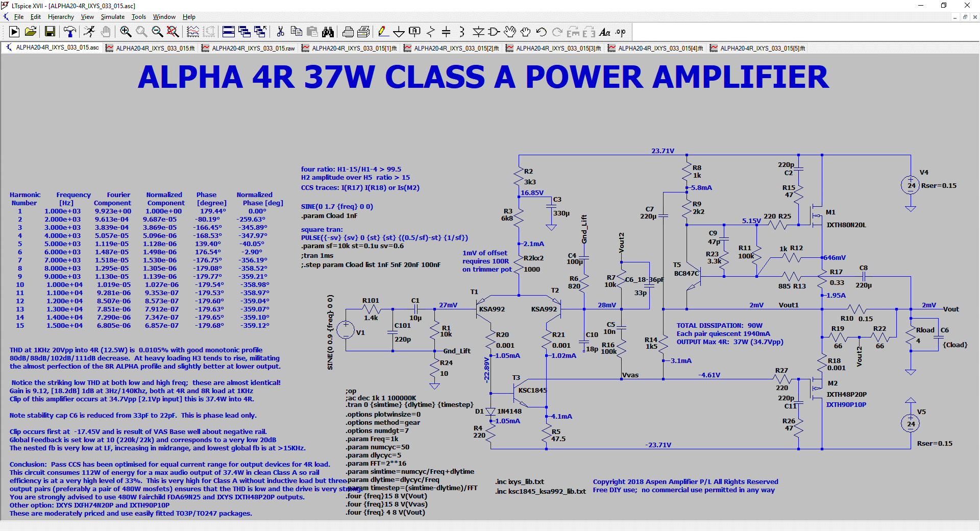Click the KSA992 transistor T1 label
980x531 pixels.
pos(492,309)
